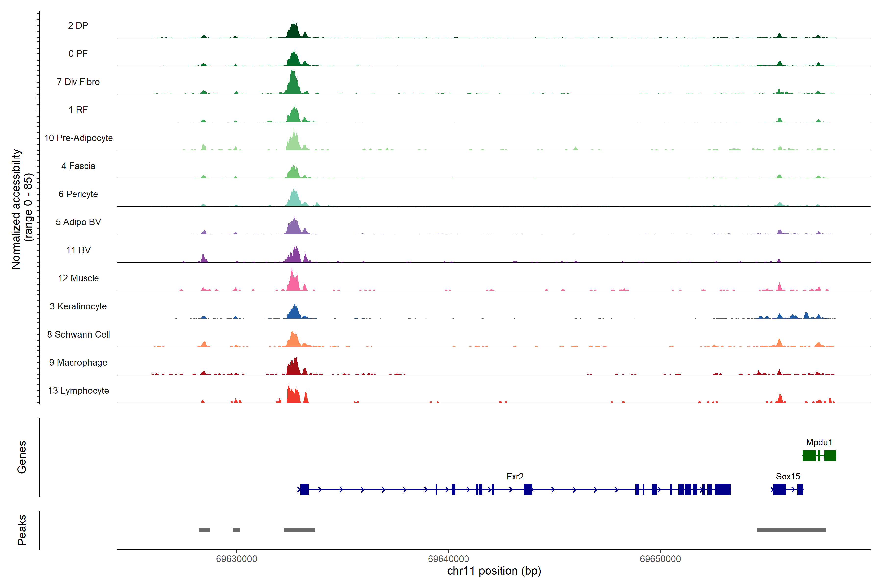Click the 13 Lymphocyte track label

click(78, 391)
